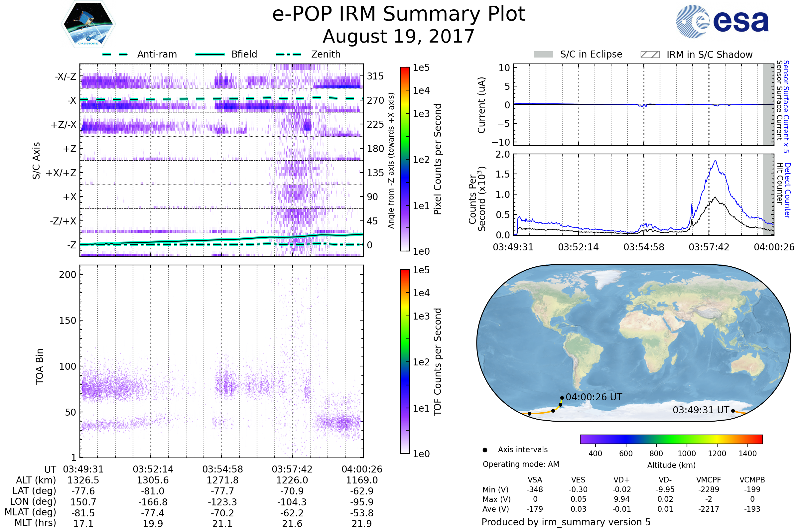Click the Zenith dash-dot legend line

[x=288, y=54]
